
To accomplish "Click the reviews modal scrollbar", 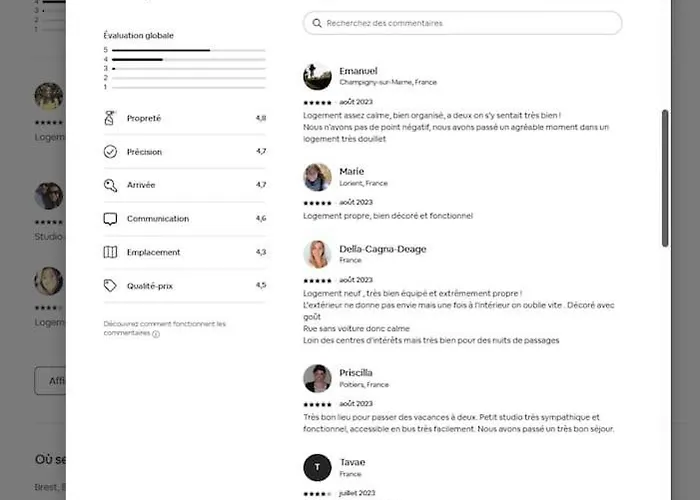I will pos(665,178).
